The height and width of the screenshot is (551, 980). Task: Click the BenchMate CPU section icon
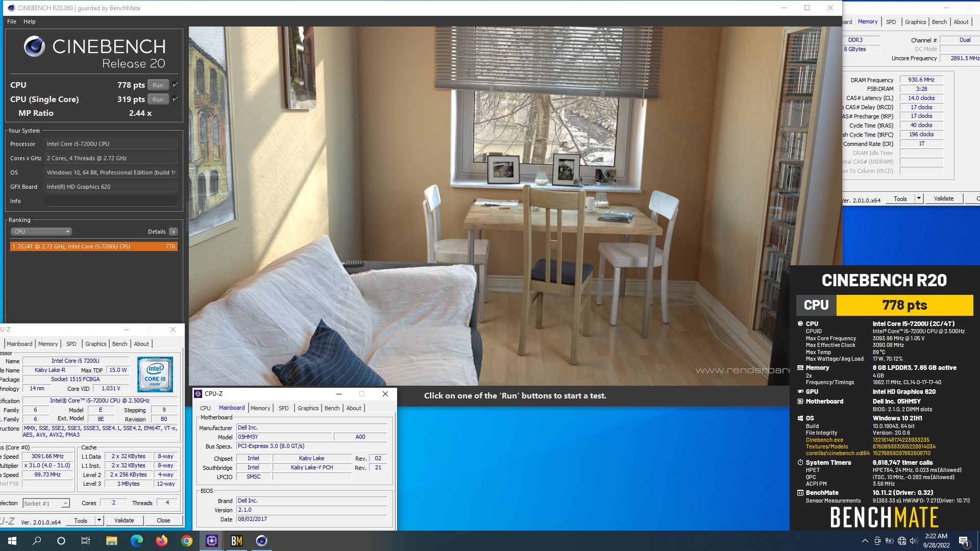tap(800, 323)
